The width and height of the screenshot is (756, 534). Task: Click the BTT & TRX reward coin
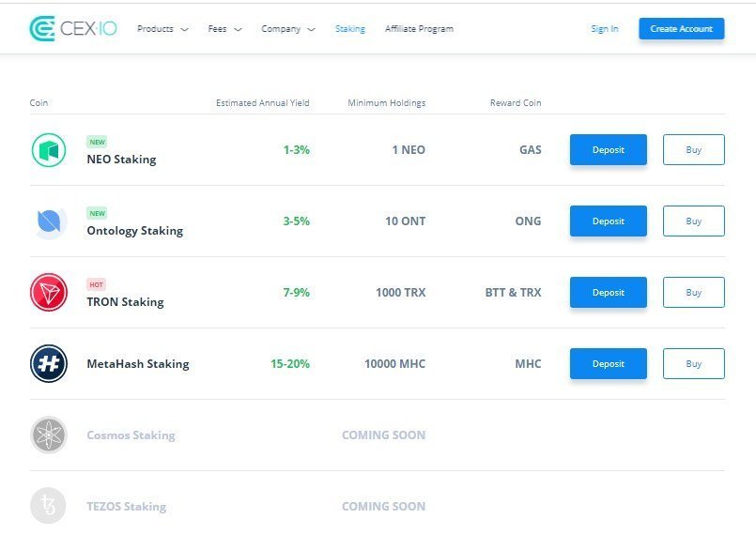pos(514,293)
